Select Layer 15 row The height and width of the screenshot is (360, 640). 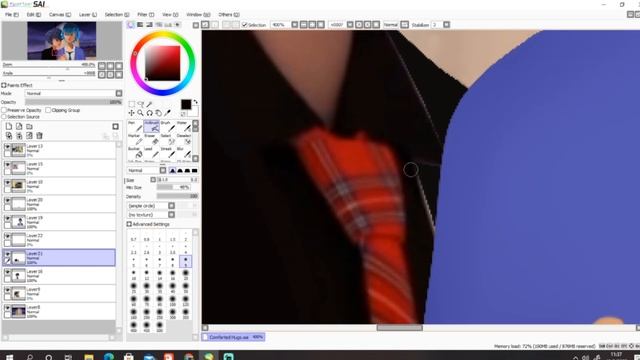pos(59,168)
